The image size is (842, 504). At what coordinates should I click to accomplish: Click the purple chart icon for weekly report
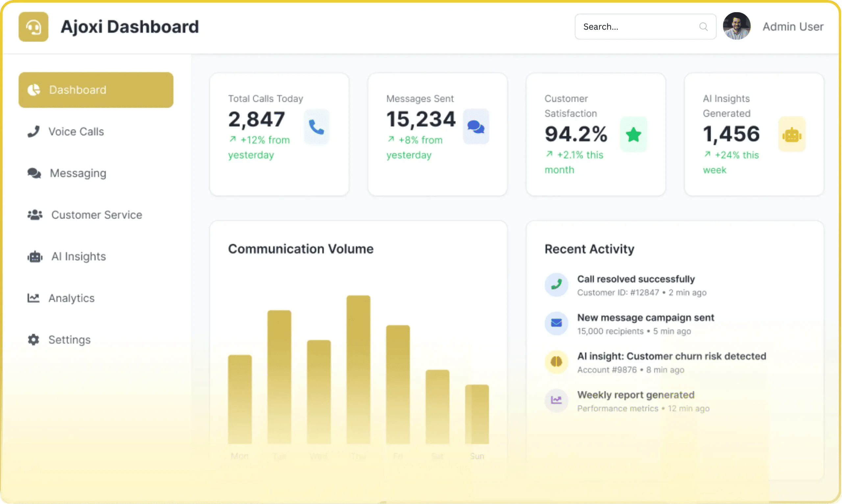tap(557, 401)
